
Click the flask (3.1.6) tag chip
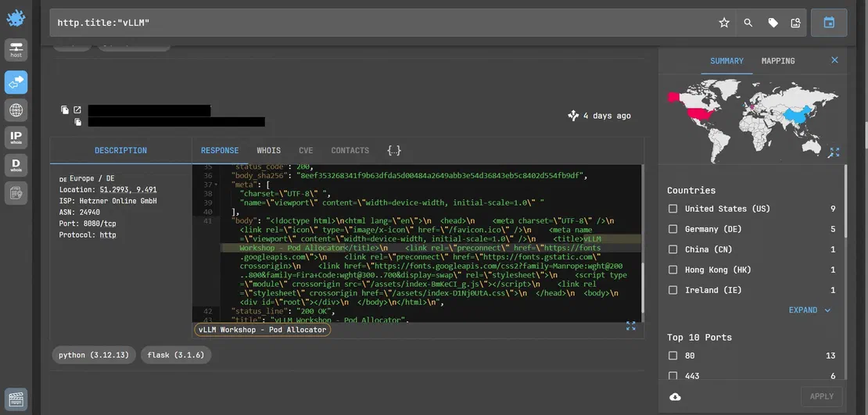click(x=176, y=356)
